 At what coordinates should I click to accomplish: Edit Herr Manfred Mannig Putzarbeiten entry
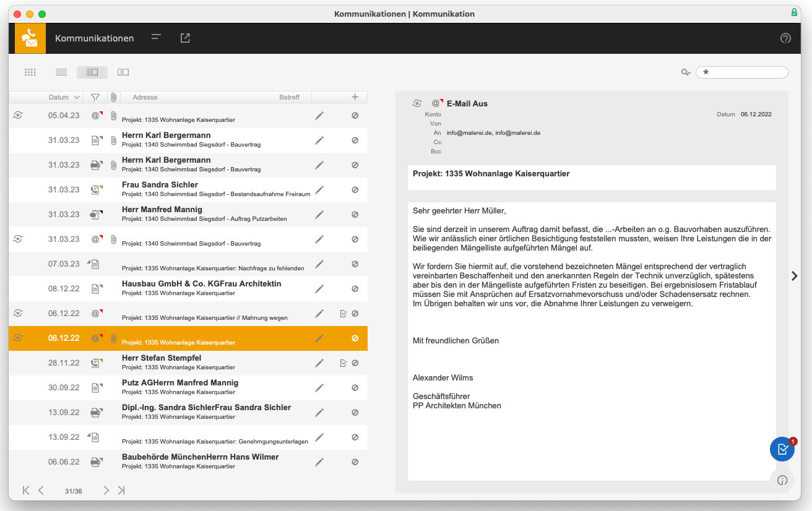point(319,215)
